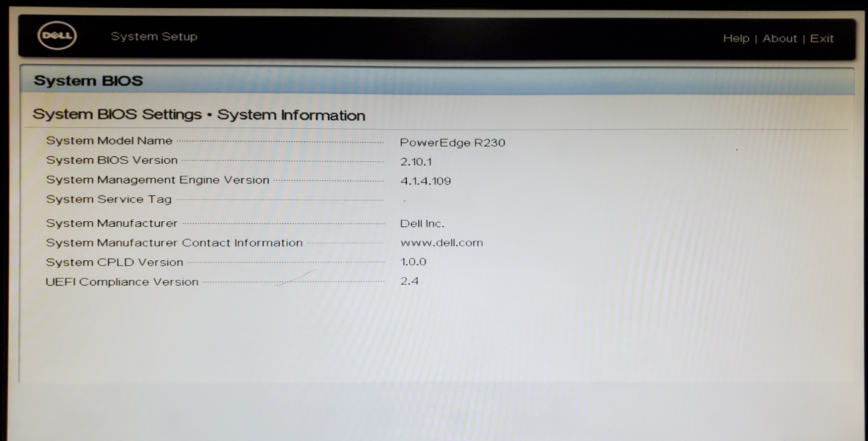
Task: Click the www.dell.com value
Action: pos(442,243)
